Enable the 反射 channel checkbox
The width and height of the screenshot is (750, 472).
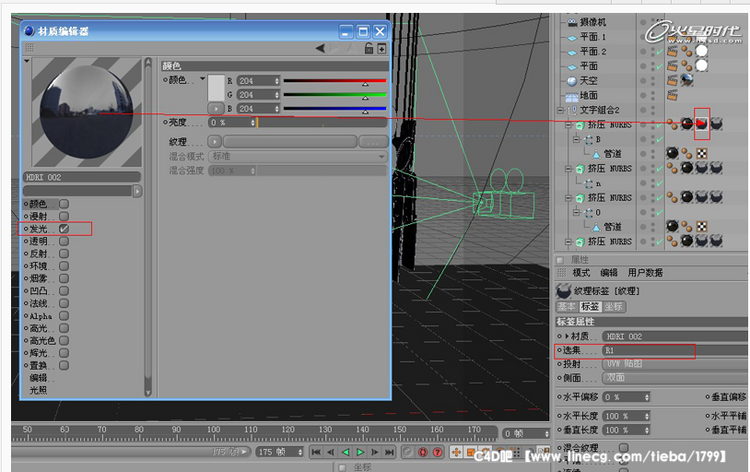[64, 253]
